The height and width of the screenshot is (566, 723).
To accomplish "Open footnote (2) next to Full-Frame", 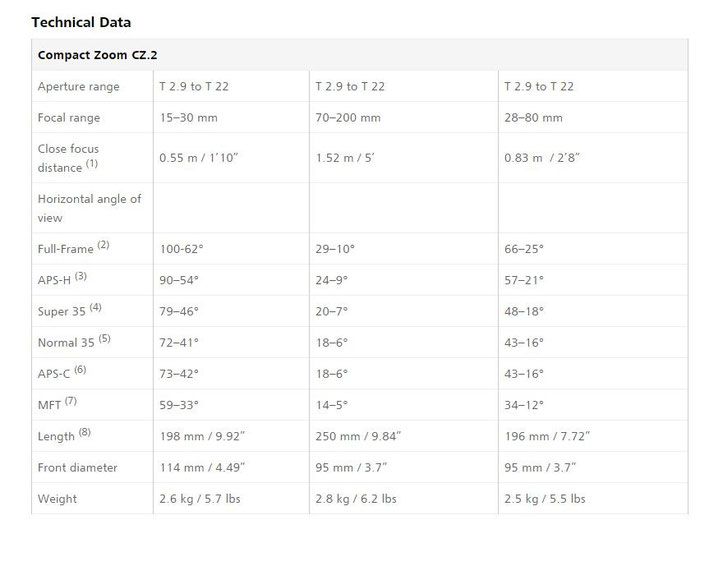I will pyautogui.click(x=103, y=245).
